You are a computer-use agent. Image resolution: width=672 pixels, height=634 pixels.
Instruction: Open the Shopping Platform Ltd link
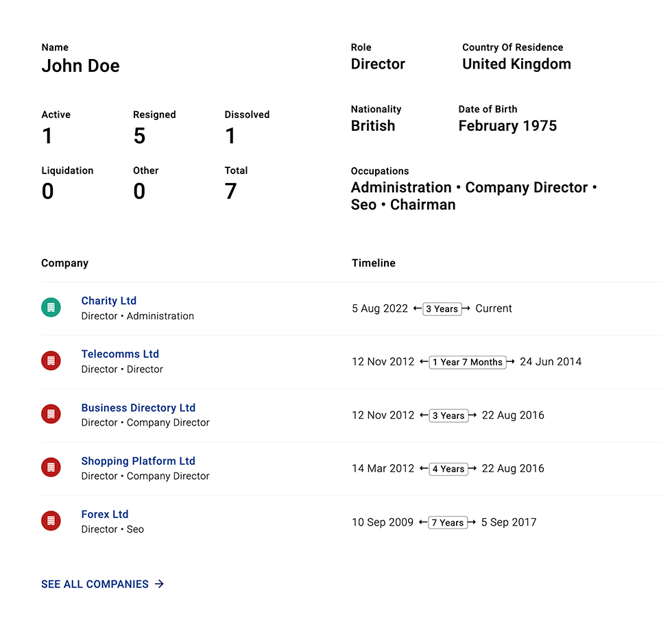point(138,461)
